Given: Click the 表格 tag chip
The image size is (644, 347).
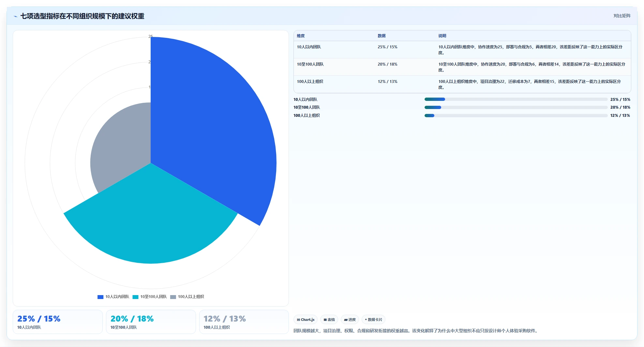Looking at the screenshot, I should 329,320.
